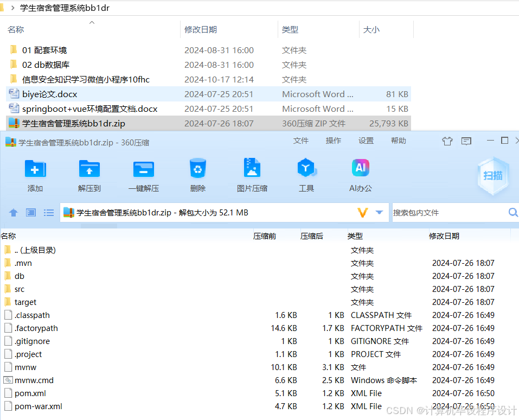The height and width of the screenshot is (420, 519).
Task: Click the 删除 (Delete) icon
Action: coord(197,174)
